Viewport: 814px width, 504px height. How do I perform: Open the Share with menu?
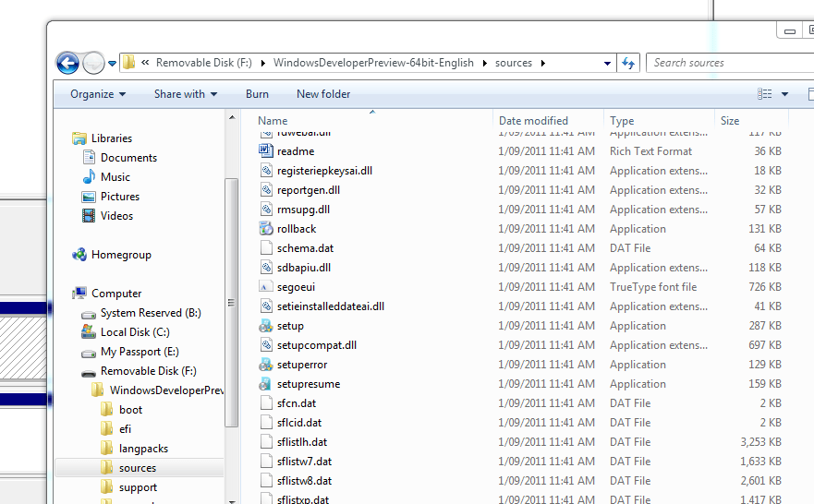click(x=186, y=94)
